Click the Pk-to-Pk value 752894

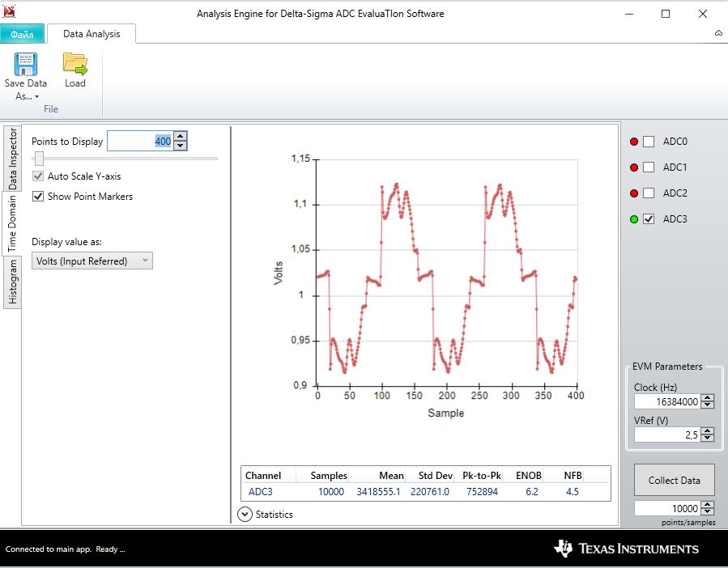pos(482,492)
